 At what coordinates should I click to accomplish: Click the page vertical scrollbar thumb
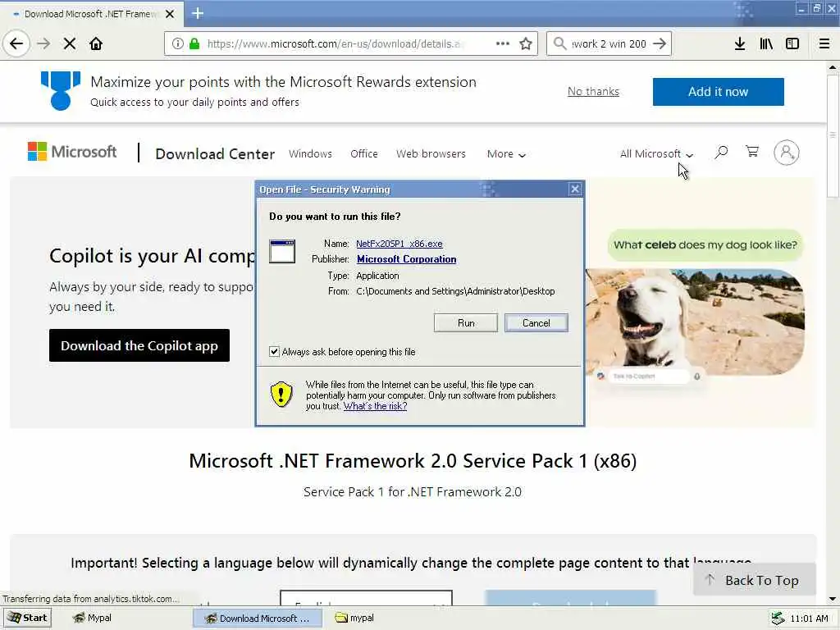pos(833,137)
